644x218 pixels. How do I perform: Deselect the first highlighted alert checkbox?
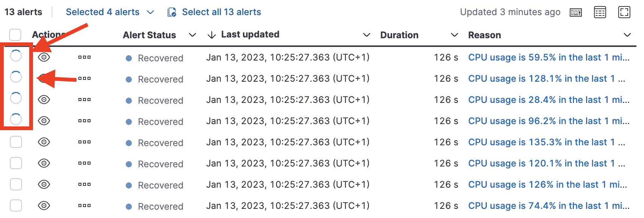pyautogui.click(x=16, y=56)
